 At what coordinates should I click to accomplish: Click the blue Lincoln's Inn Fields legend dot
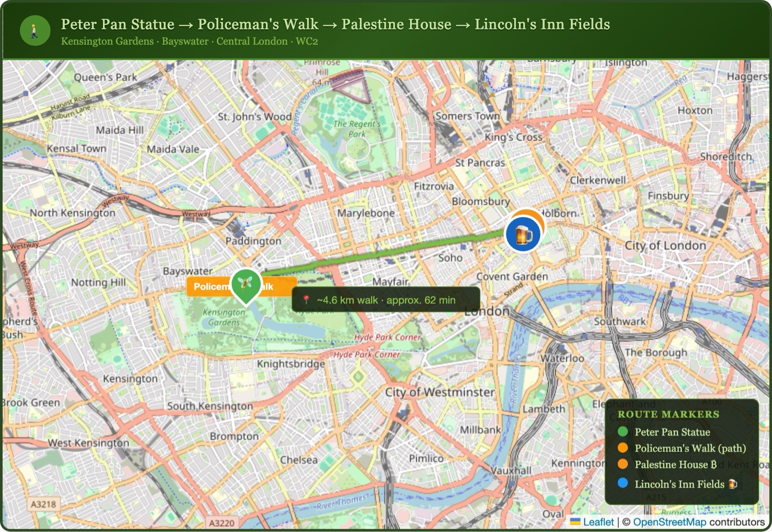click(623, 483)
